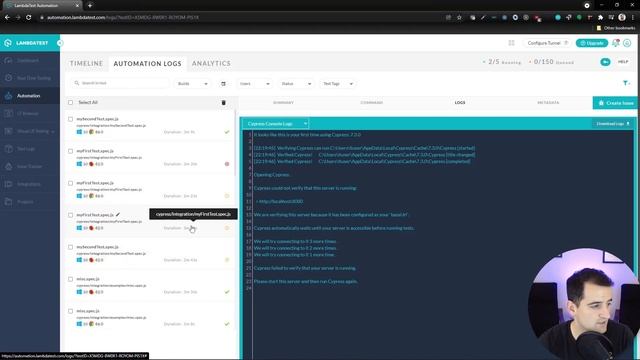Open the METADATA tab

548,102
